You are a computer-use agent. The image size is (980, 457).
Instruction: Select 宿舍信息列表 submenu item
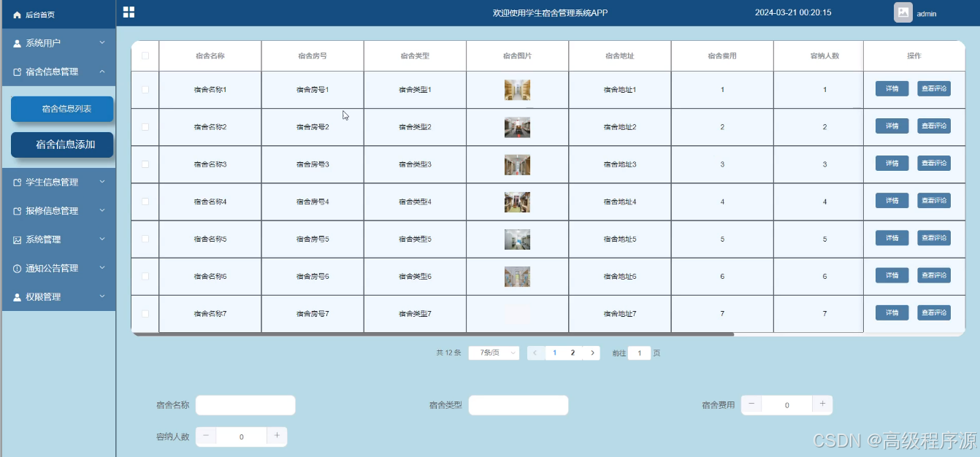[62, 109]
